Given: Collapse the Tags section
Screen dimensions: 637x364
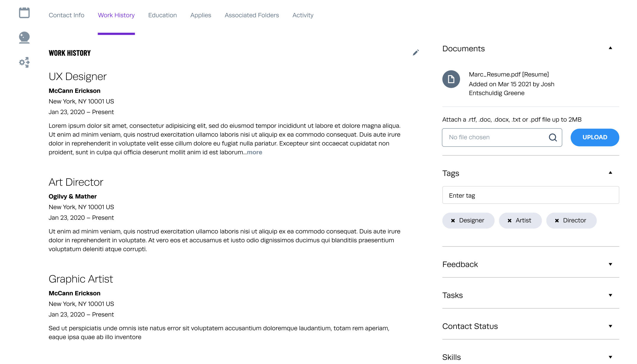Looking at the screenshot, I should tap(610, 173).
